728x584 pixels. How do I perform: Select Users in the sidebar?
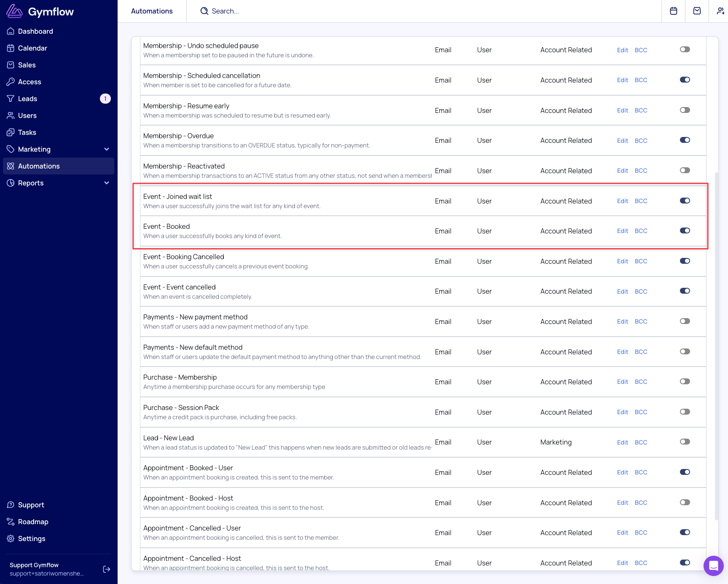[27, 115]
